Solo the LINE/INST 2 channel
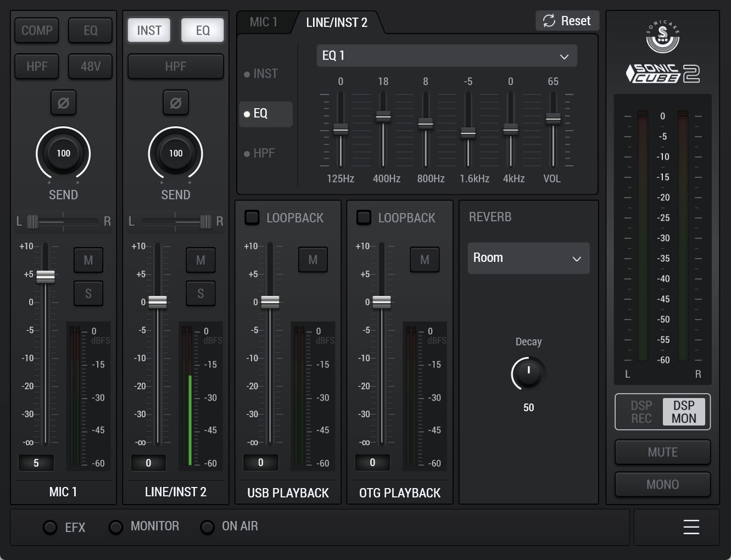This screenshot has height=560, width=731. [200, 294]
